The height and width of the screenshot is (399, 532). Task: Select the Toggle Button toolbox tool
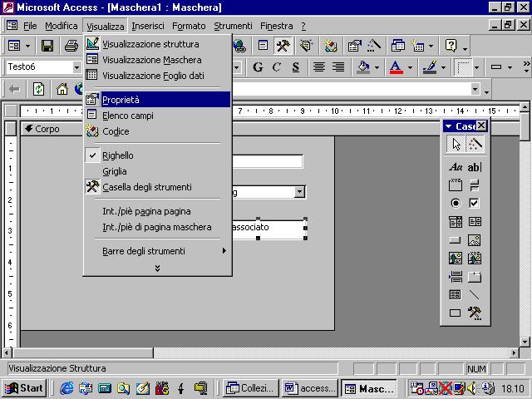475,185
